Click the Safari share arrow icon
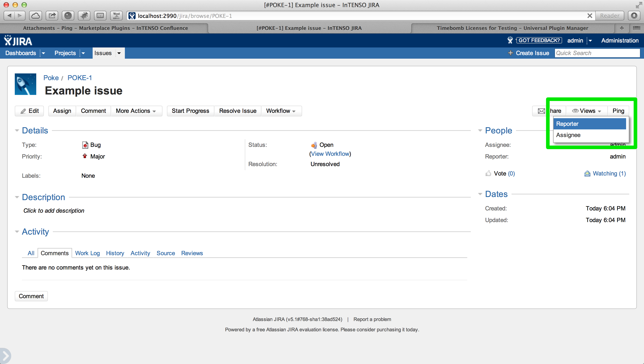The width and height of the screenshot is (644, 364). (x=52, y=16)
